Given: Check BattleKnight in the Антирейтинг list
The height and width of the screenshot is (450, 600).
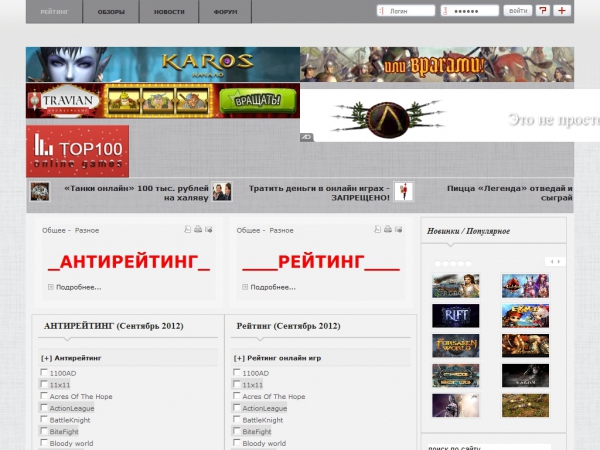Looking at the screenshot, I should tap(44, 419).
